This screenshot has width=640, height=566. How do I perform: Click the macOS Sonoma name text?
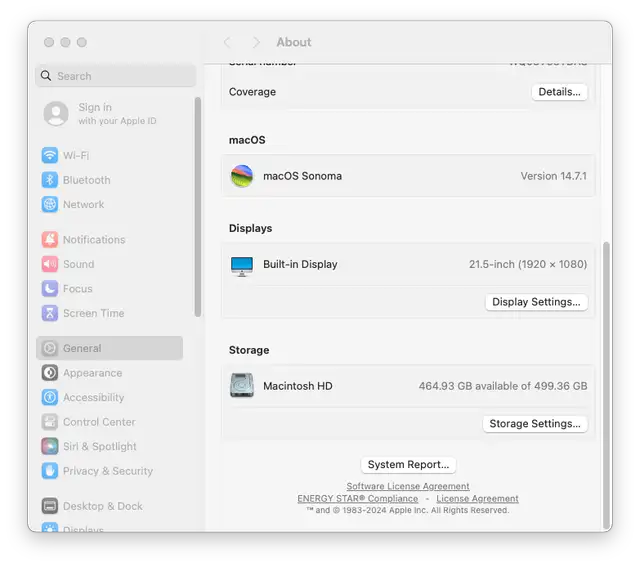(x=302, y=176)
